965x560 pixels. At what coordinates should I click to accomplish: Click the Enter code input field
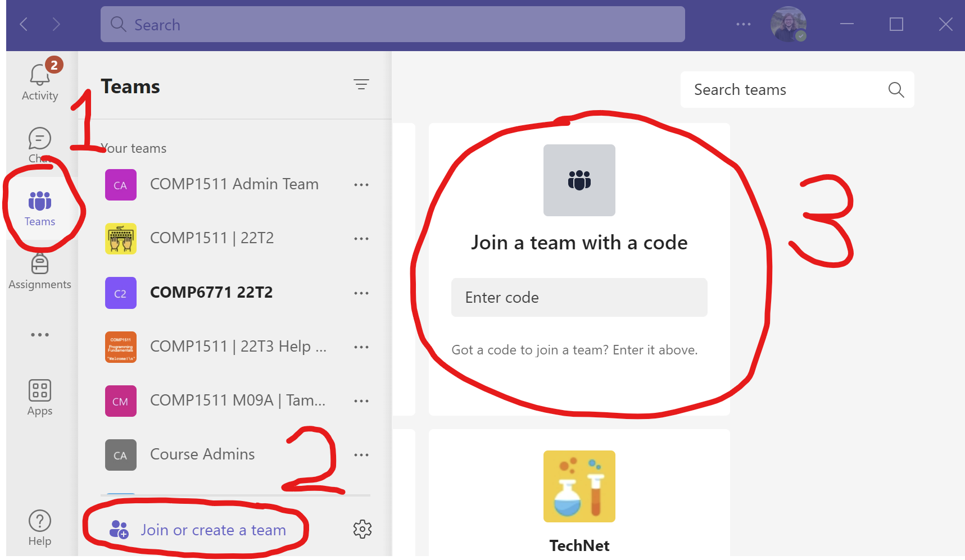[x=579, y=298]
